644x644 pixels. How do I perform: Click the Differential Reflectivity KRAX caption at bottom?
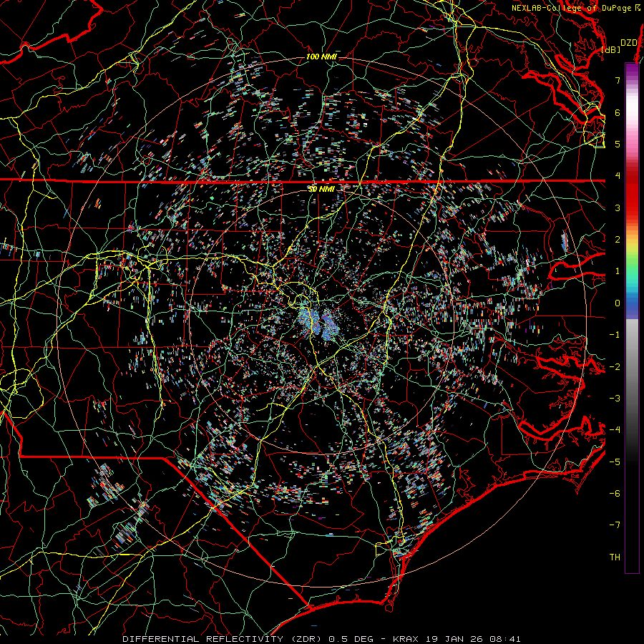[321, 639]
